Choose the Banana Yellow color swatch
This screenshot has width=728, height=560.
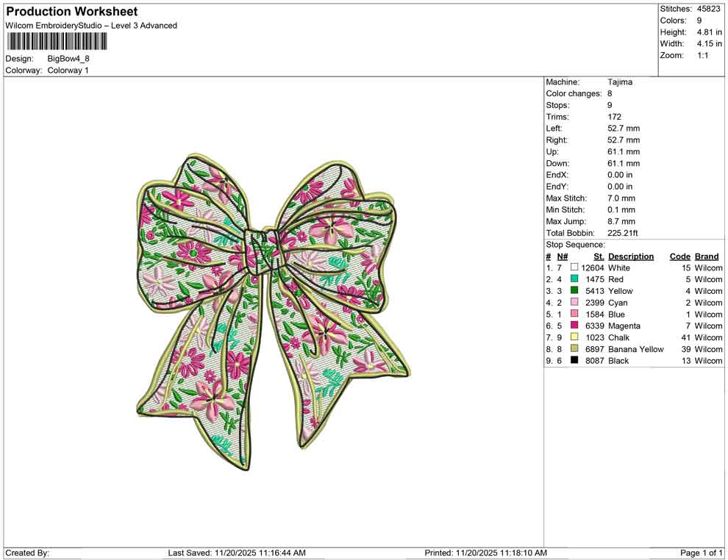pyautogui.click(x=574, y=349)
